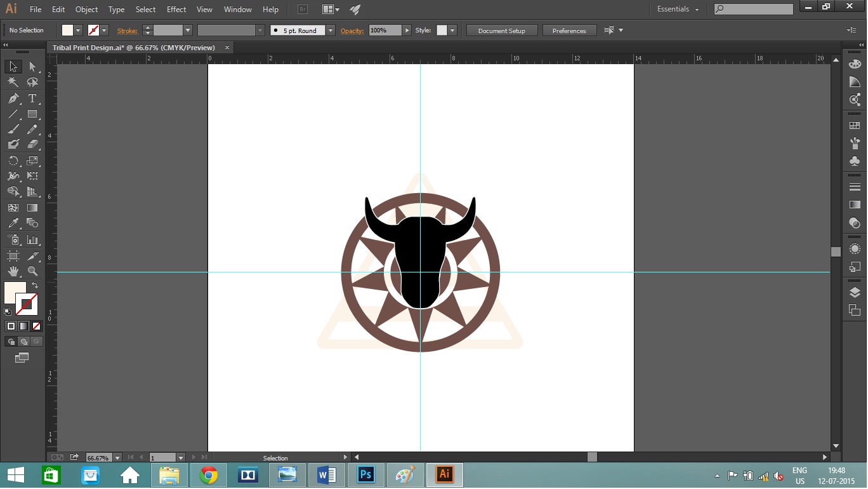
Task: Open the 5 pt. Round brush dropdown
Action: [331, 30]
